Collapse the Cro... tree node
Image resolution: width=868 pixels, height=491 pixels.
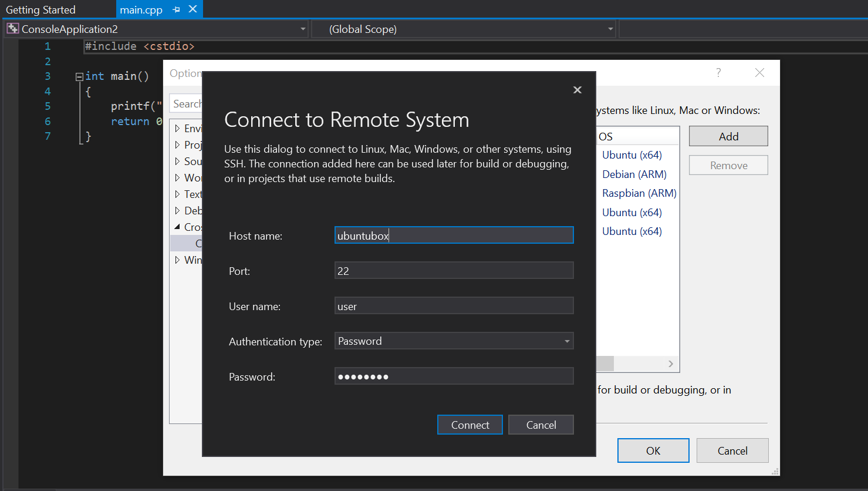pyautogui.click(x=177, y=227)
